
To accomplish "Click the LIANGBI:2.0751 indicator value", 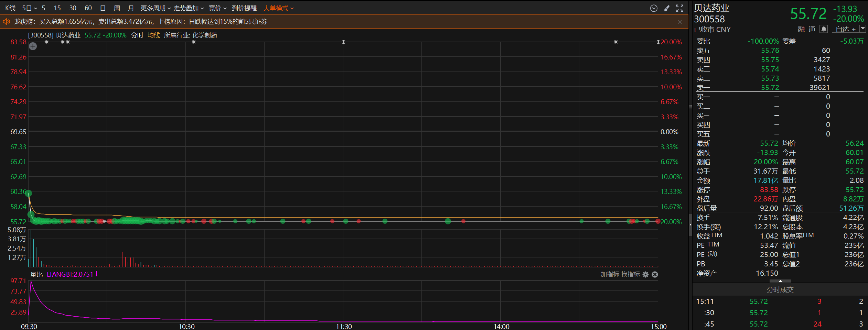I will pos(70,274).
